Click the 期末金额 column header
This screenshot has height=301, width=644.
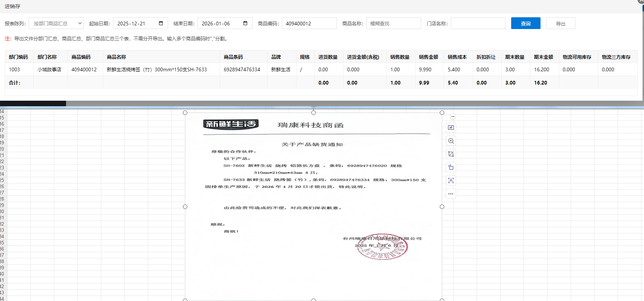click(543, 57)
